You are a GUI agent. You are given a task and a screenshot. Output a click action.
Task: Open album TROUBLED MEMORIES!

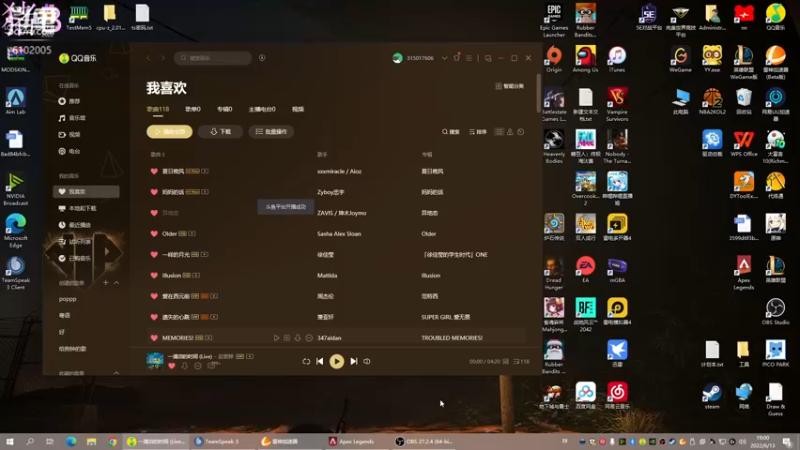tap(452, 338)
